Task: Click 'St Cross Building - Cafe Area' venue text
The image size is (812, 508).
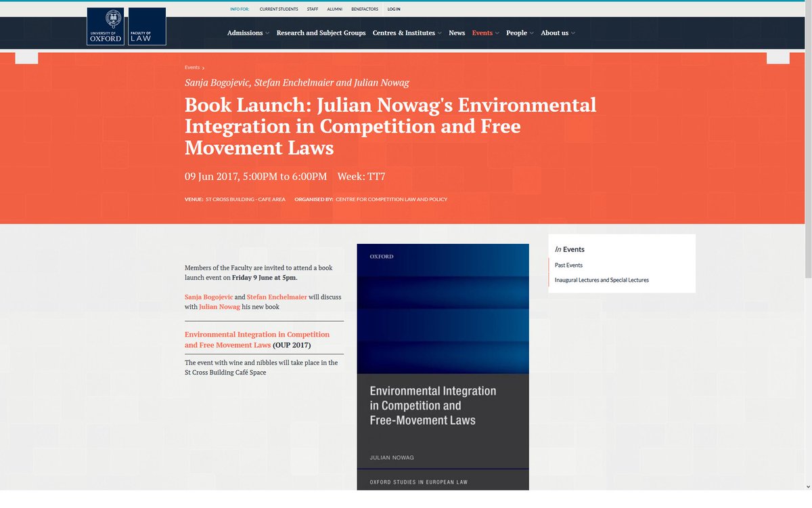Action: click(246, 199)
